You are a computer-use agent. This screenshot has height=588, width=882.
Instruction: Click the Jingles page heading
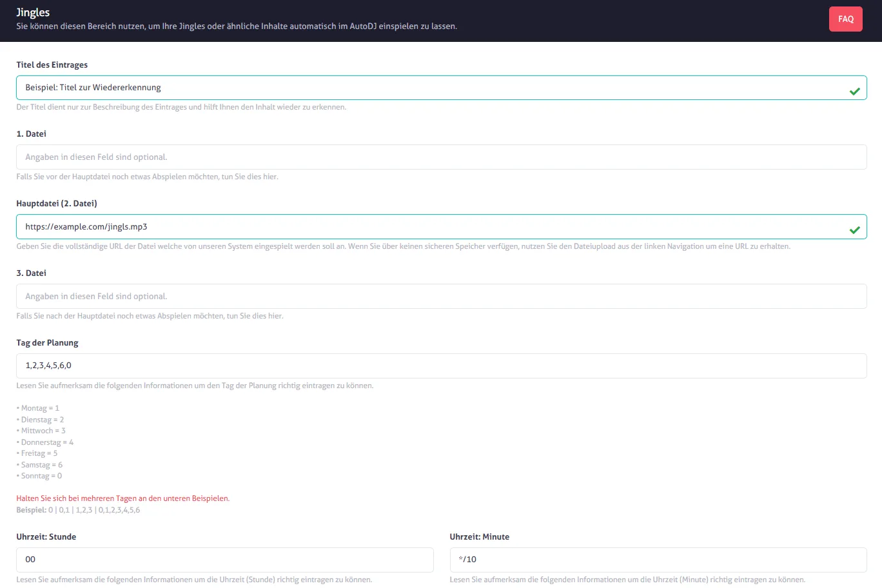pos(33,12)
